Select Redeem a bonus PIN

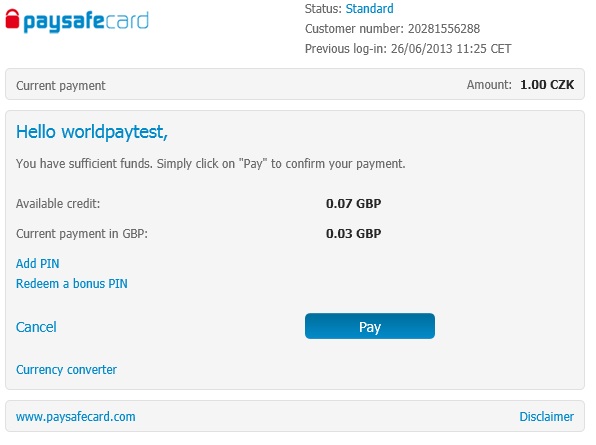pyautogui.click(x=72, y=283)
